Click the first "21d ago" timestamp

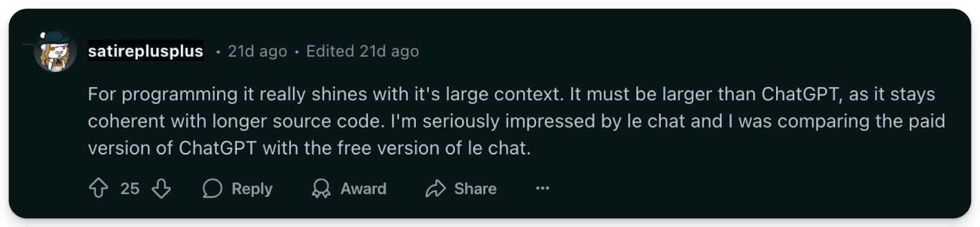click(257, 51)
